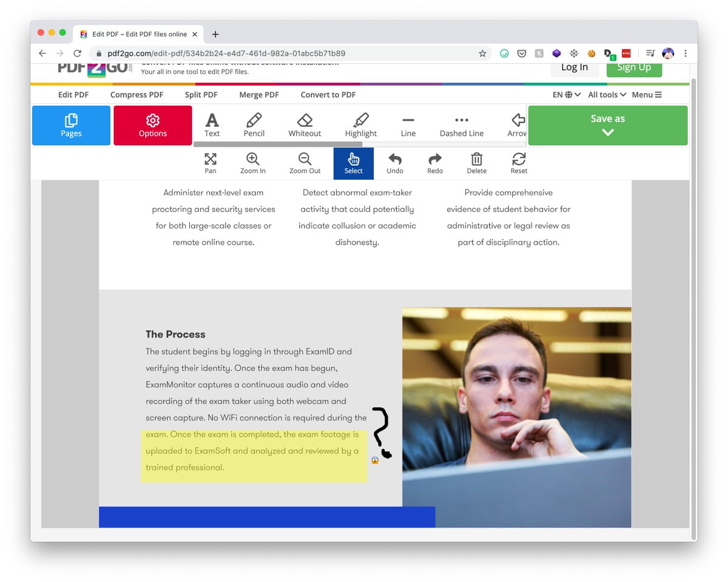
Task: Go to Compress PDF
Action: click(x=136, y=95)
